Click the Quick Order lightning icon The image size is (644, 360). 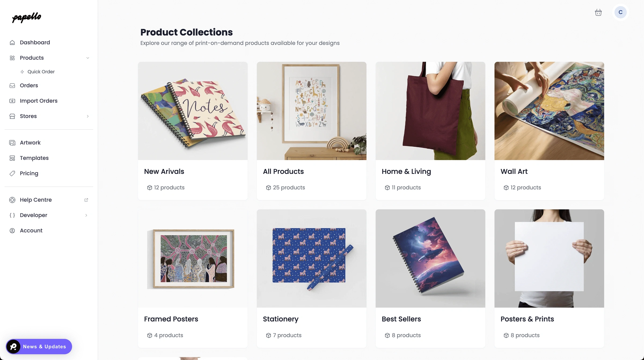pyautogui.click(x=22, y=71)
